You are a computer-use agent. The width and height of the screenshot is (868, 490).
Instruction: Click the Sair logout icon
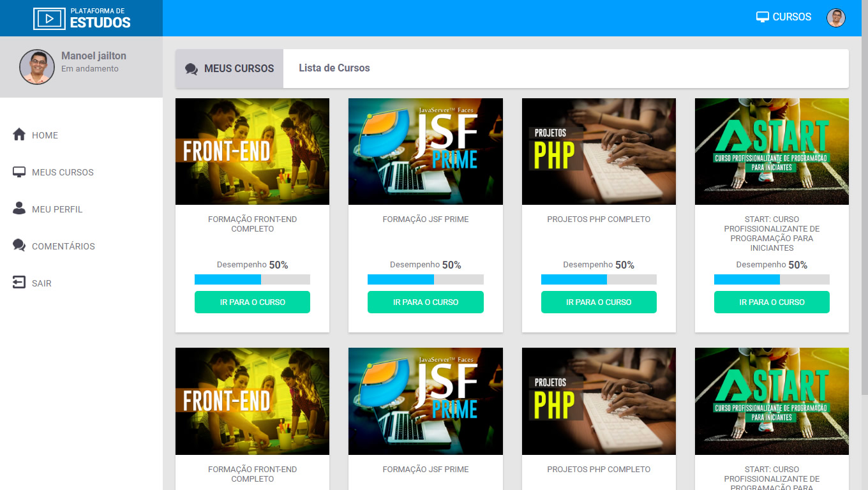click(19, 283)
